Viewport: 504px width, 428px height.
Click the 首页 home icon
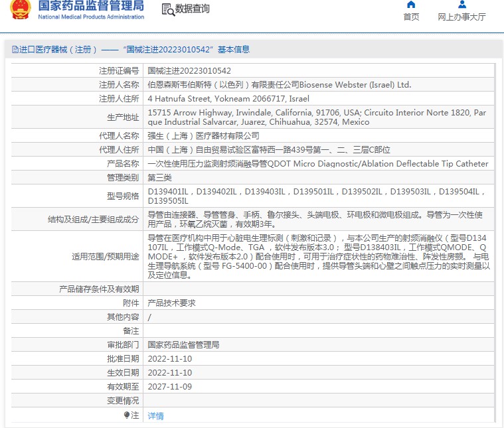pos(411,4)
